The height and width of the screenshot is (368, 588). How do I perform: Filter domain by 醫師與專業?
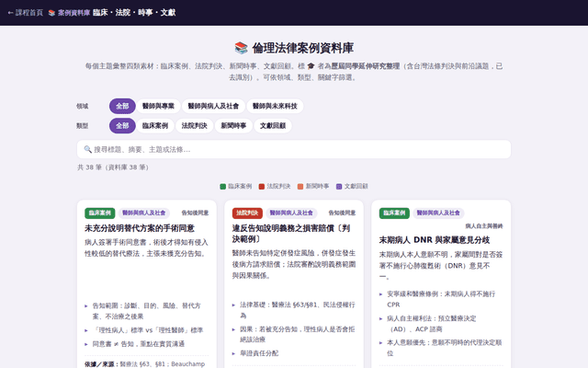tap(158, 106)
